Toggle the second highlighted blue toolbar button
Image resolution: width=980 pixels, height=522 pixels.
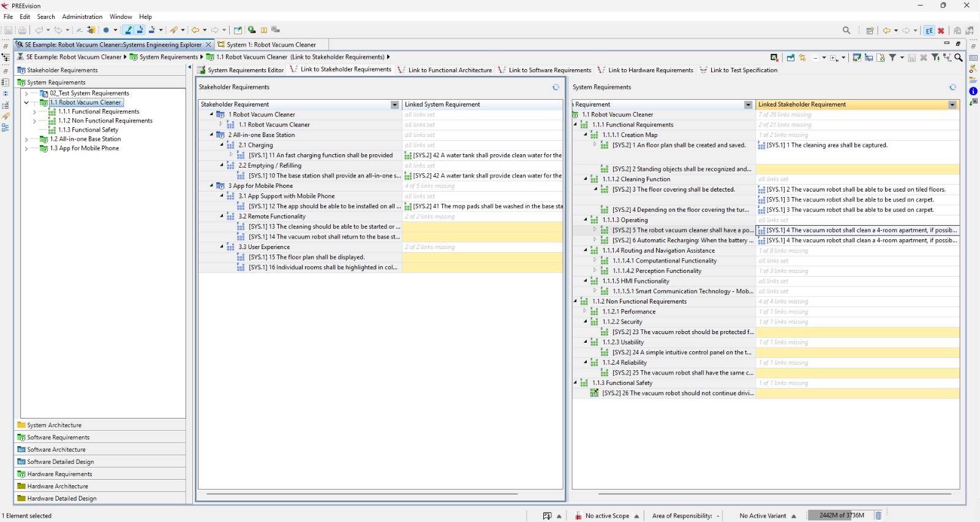click(140, 30)
